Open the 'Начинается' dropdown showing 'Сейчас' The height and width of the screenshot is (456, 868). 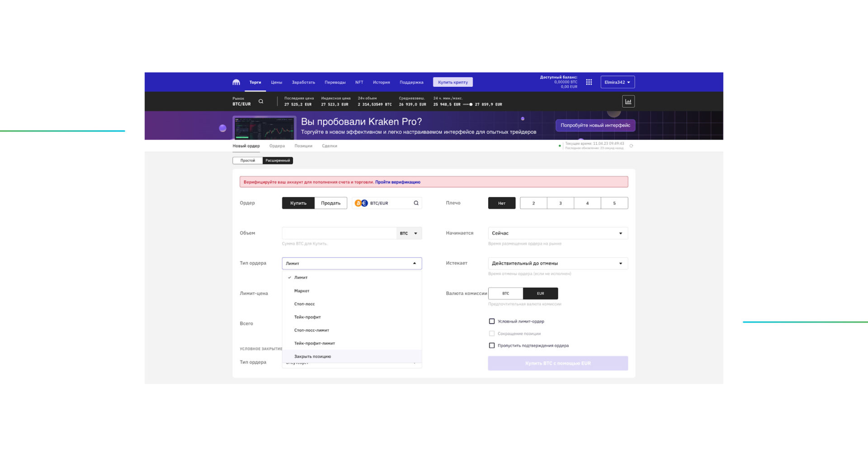[557, 233]
